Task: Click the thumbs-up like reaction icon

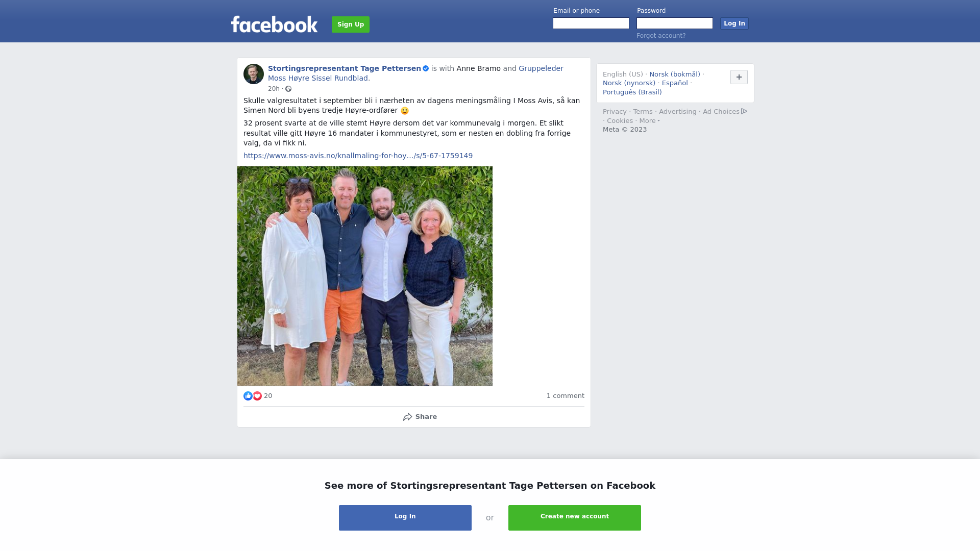Action: [x=248, y=396]
